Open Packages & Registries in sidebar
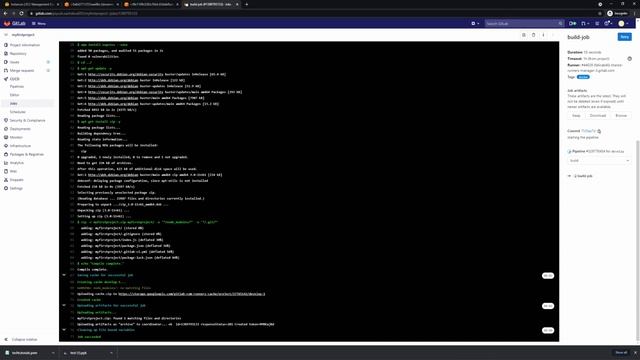 coord(27,154)
